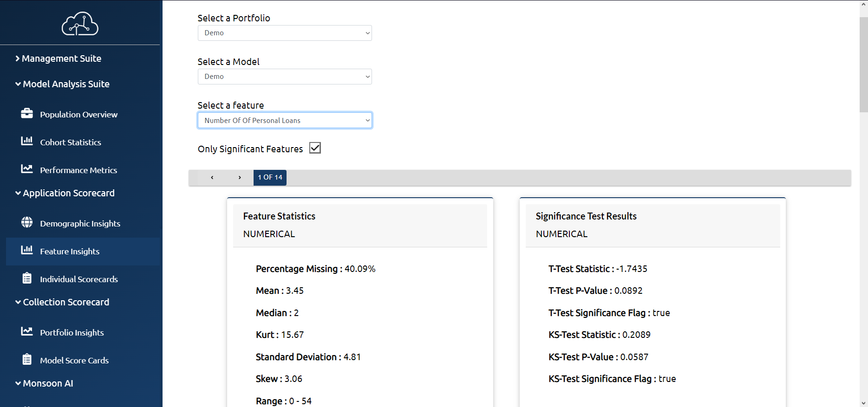Click the T-Test Significance Flag row
The height and width of the screenshot is (407, 868).
coord(609,313)
